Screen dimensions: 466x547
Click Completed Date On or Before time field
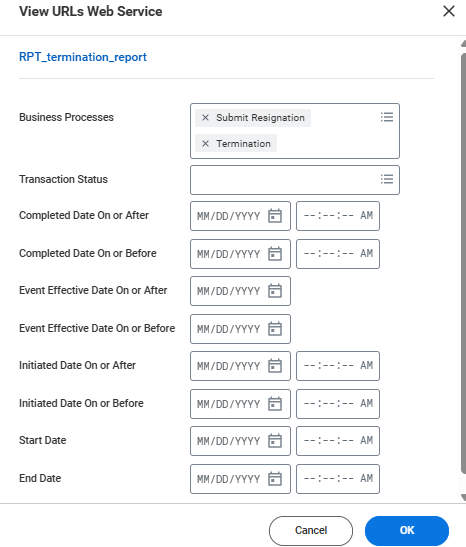pos(338,254)
